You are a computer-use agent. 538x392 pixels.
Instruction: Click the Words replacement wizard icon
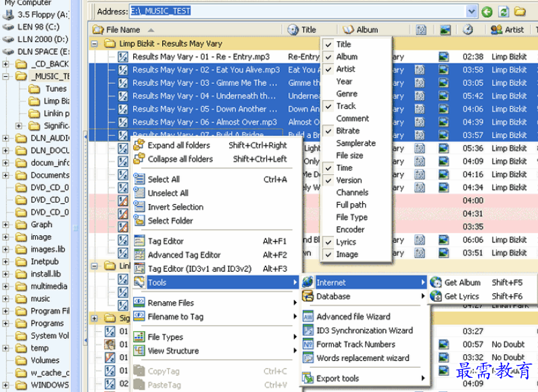(308, 358)
